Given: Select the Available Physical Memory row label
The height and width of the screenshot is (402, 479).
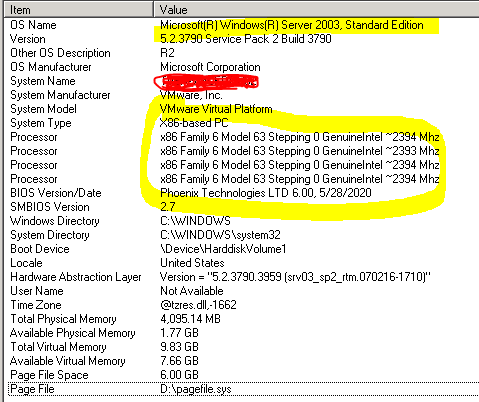Looking at the screenshot, I should coord(73,333).
